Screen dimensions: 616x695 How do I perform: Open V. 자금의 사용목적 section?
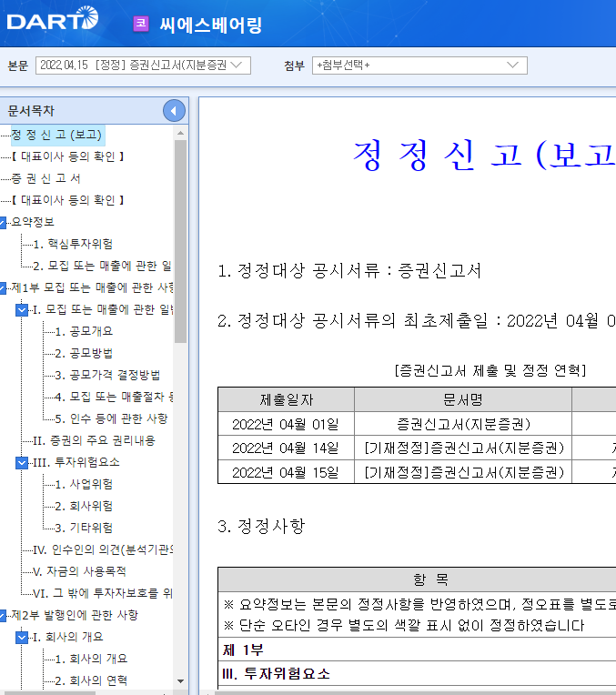(x=79, y=572)
